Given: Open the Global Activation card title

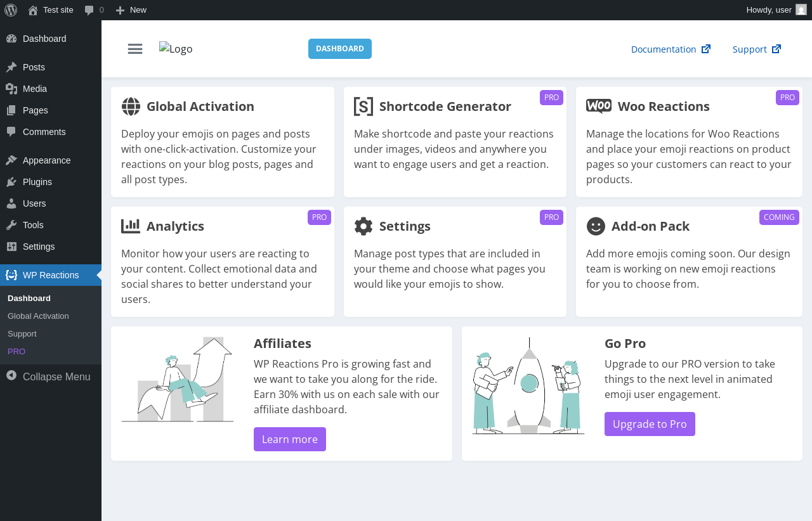Looking at the screenshot, I should pos(200,106).
